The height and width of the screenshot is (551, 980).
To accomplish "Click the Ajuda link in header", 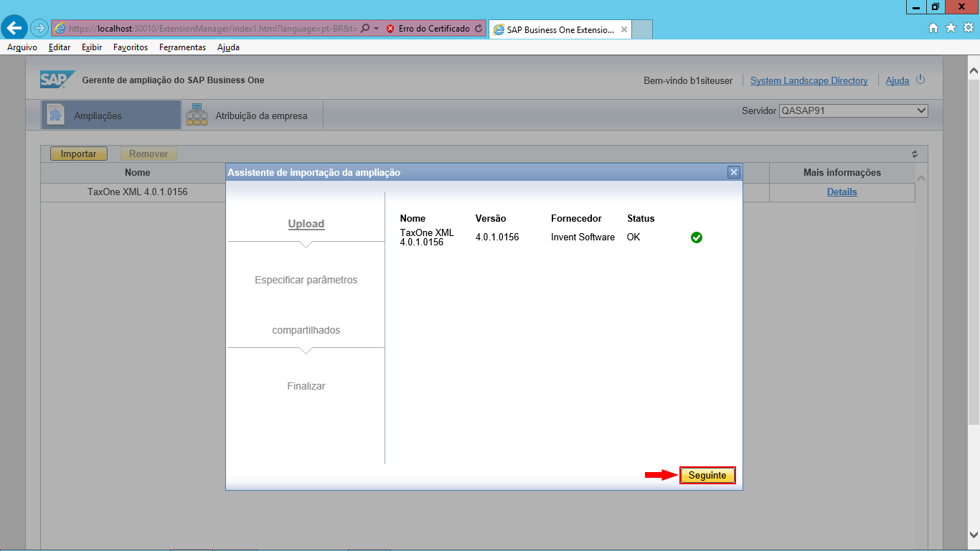I will 897,80.
